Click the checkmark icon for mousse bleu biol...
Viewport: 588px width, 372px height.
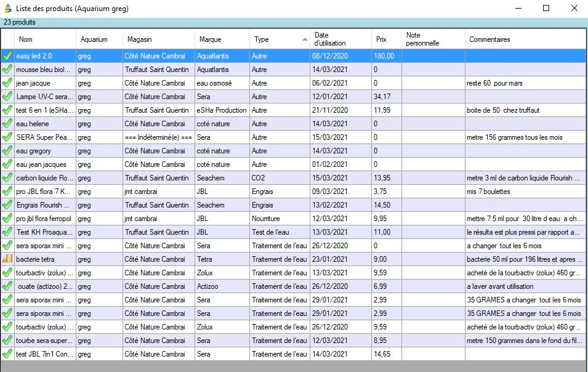click(7, 70)
